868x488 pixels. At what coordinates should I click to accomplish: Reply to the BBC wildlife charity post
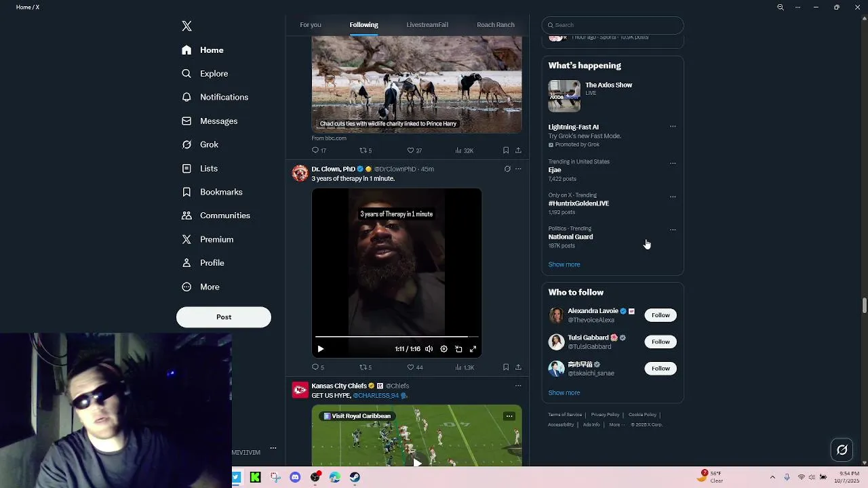tap(319, 150)
